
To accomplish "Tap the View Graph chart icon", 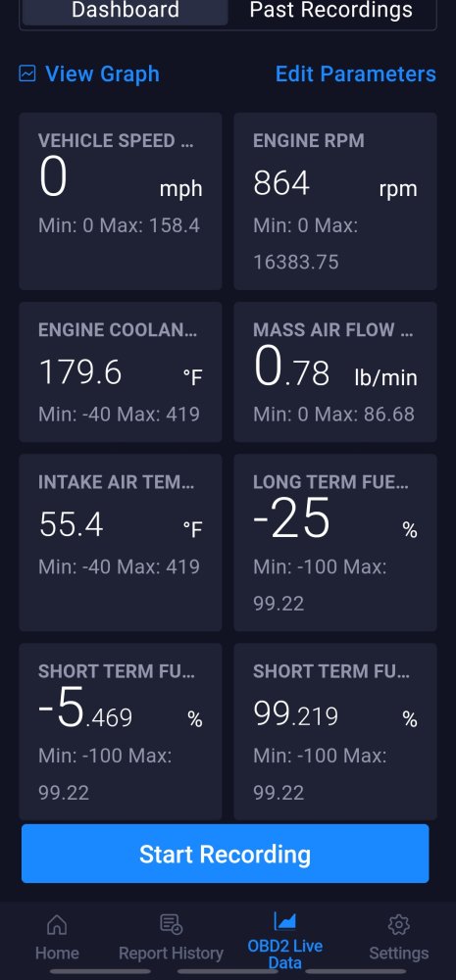I will pyautogui.click(x=26, y=73).
